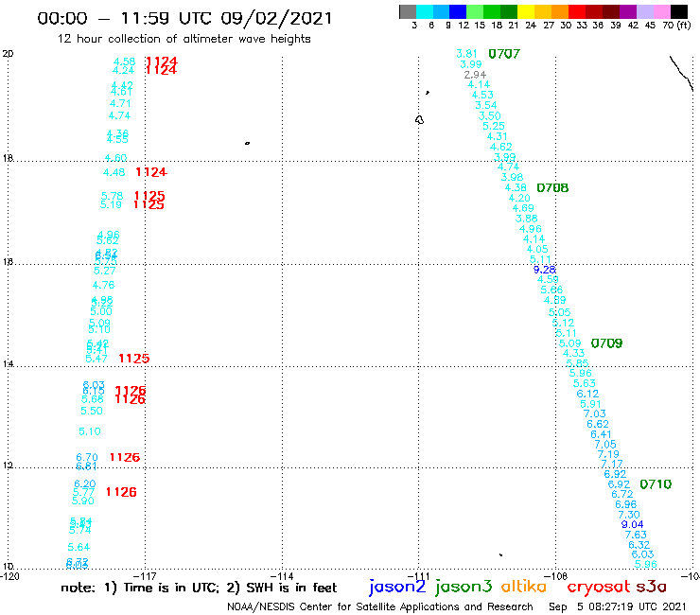Screen dimensions: 700x615
Task: Select the yellow legend color swatch
Action: [526, 11]
